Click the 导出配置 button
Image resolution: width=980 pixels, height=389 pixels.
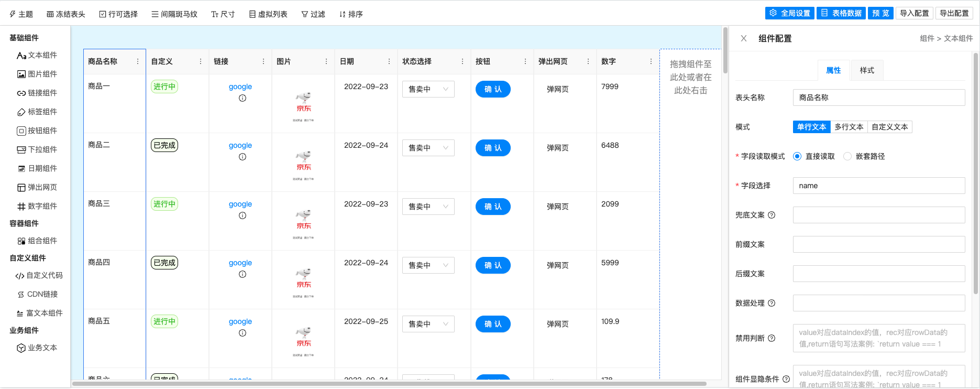coord(954,13)
